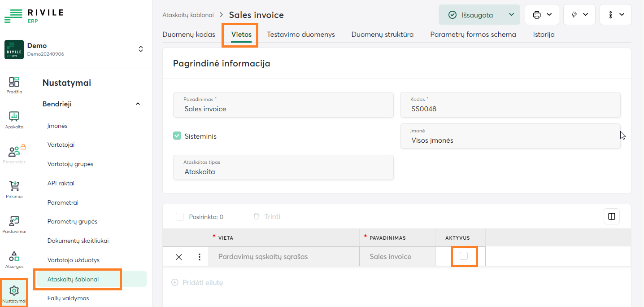Switch to Duomenų kodas tab

coord(189,35)
